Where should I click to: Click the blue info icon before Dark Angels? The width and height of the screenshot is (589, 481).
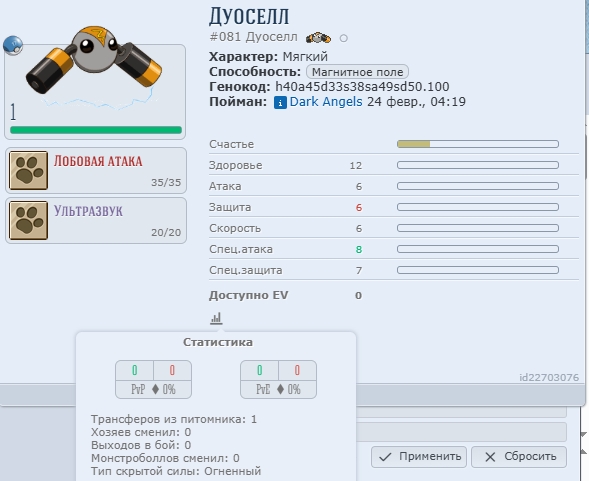pos(280,102)
